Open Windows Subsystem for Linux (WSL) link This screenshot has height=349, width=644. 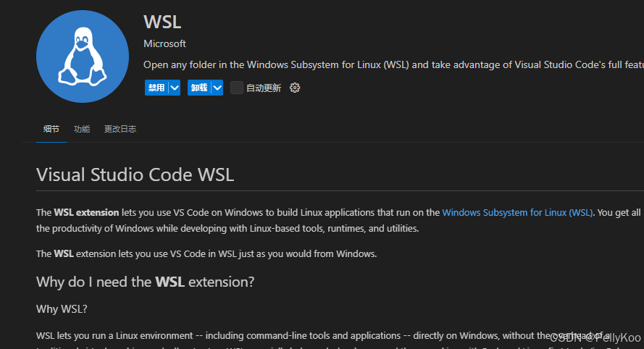click(517, 213)
